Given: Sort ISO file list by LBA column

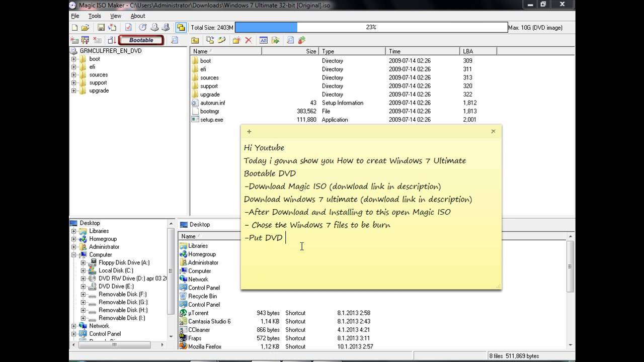Looking at the screenshot, I should [478, 51].
